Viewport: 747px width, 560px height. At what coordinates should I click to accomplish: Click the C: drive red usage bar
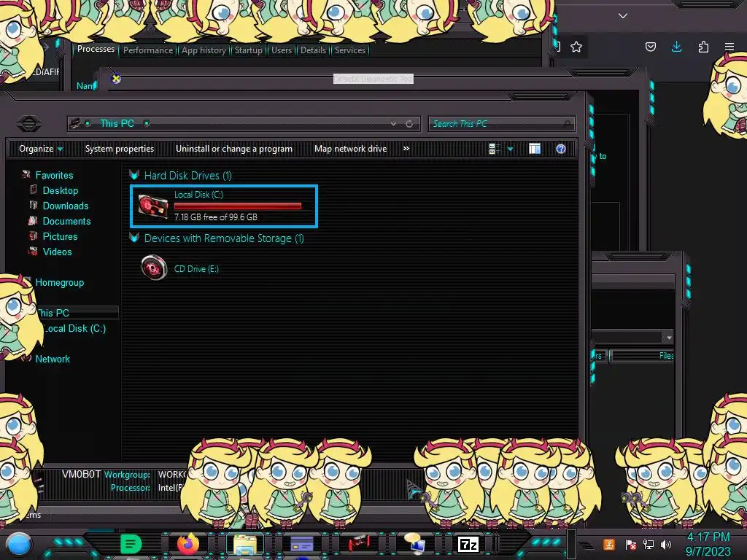(x=238, y=206)
